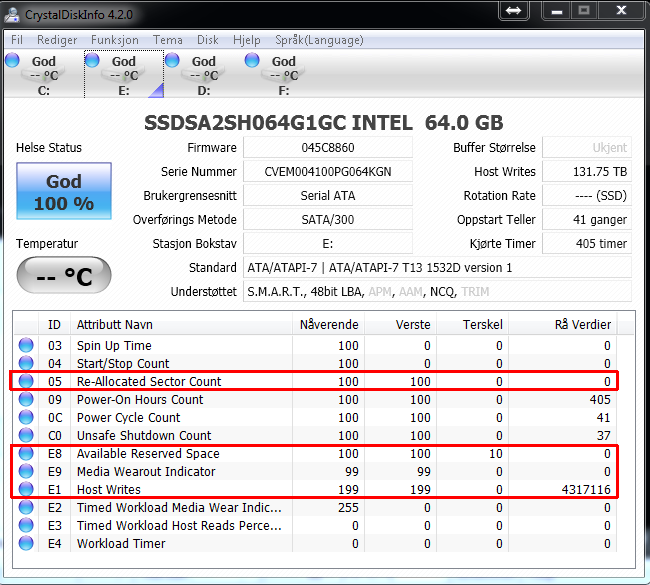Click the Buffer Størrelse Ukjent field

[x=587, y=148]
